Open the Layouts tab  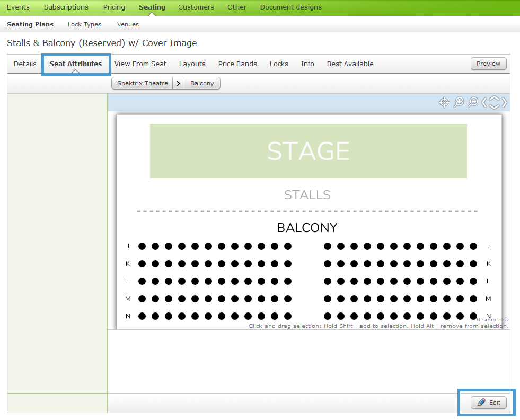point(192,64)
